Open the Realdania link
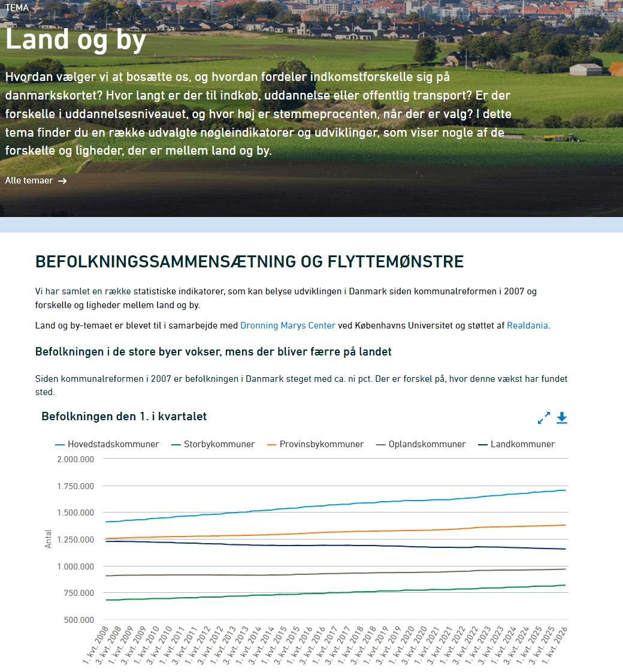 coord(528,326)
